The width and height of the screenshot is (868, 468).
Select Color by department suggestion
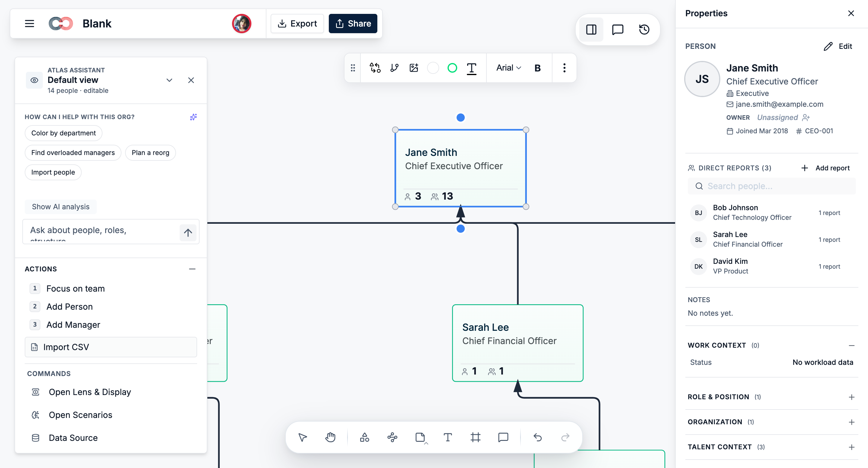tap(63, 133)
